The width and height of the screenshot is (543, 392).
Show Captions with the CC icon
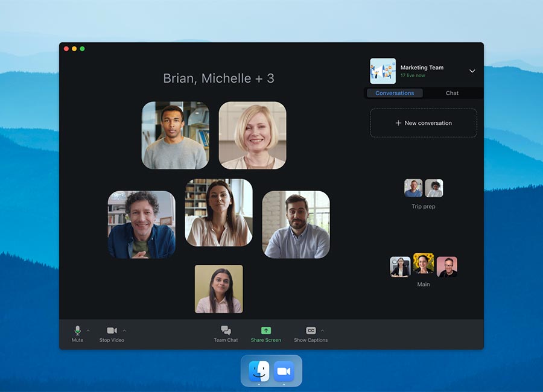[311, 330]
